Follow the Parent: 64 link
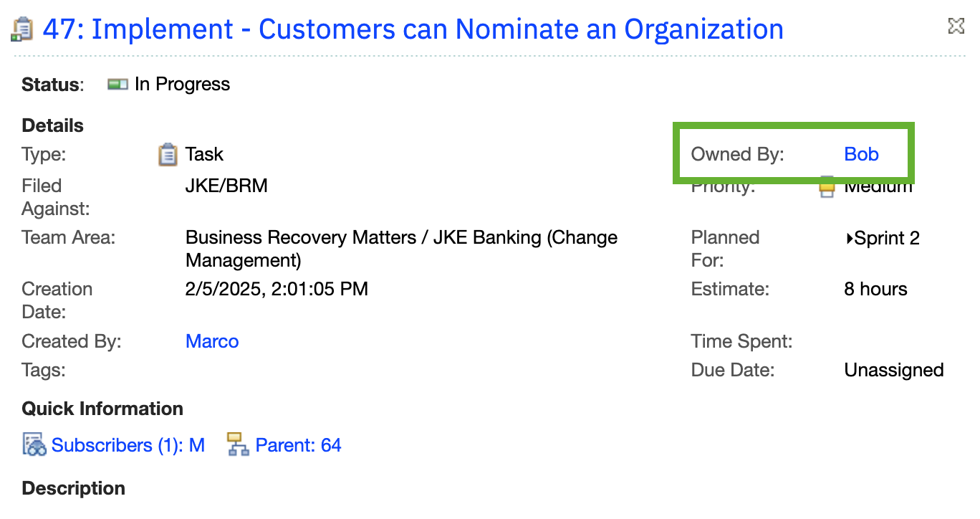The image size is (980, 519). point(298,445)
